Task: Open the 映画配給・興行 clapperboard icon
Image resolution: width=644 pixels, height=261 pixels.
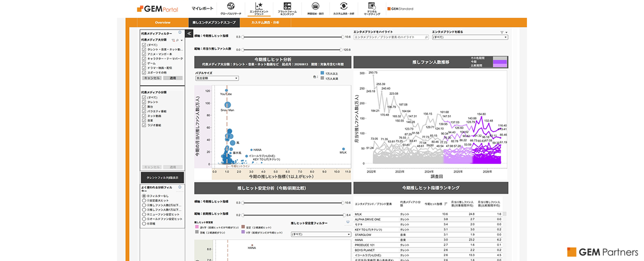Action: click(x=316, y=6)
